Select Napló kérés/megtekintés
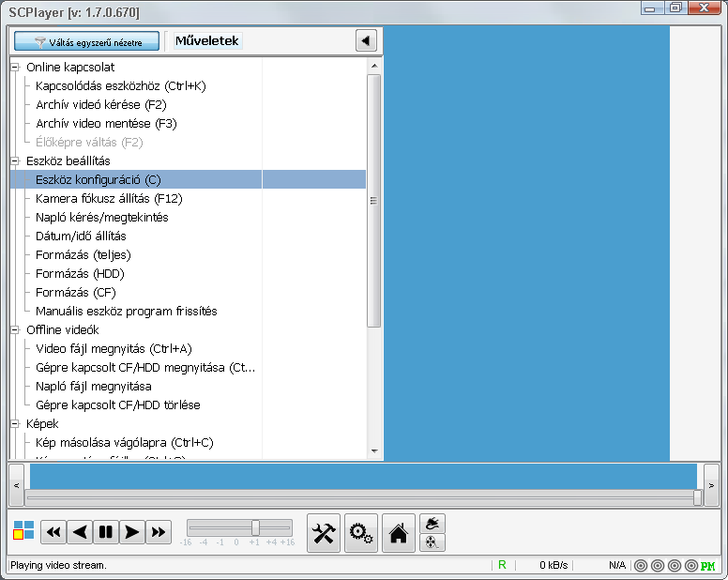The image size is (728, 580). click(102, 218)
